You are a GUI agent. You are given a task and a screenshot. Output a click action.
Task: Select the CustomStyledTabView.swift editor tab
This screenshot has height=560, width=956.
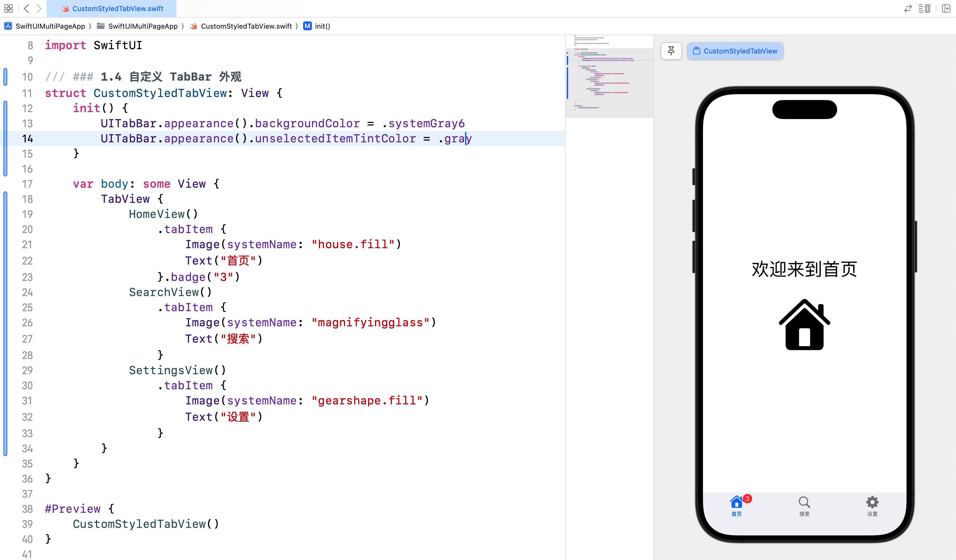(112, 8)
